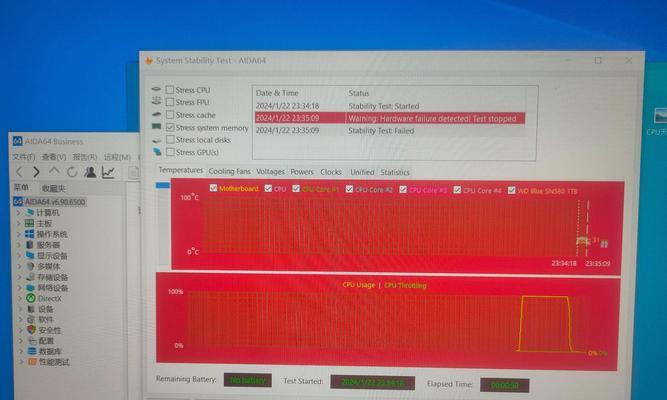This screenshot has height=400, width=667.
Task: Expand the 操作系统 tree node chevron
Action: (x=19, y=234)
